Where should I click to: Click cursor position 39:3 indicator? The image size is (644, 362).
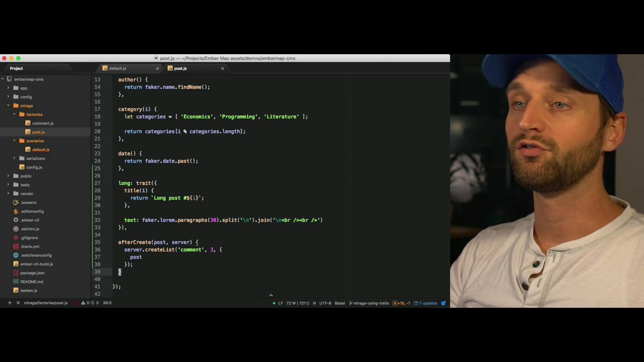107,303
